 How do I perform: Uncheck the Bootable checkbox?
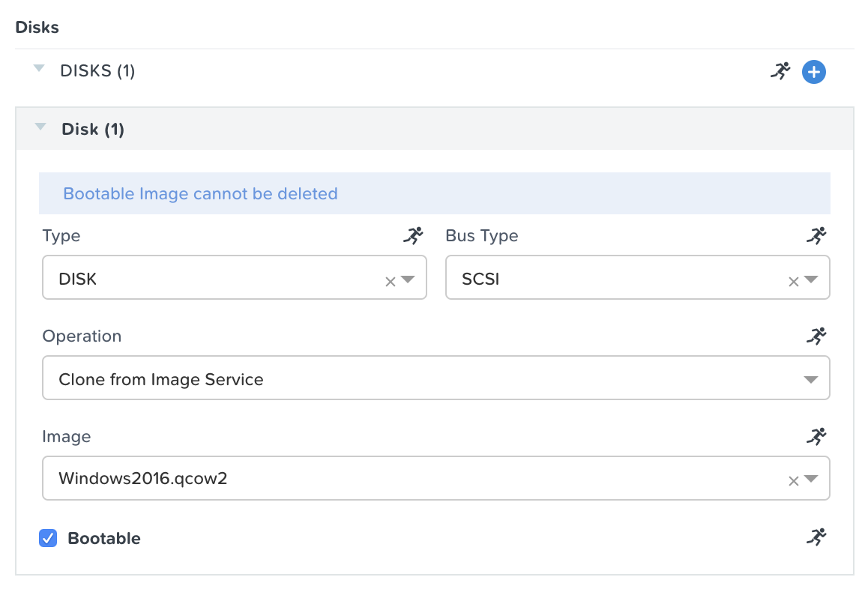click(48, 538)
